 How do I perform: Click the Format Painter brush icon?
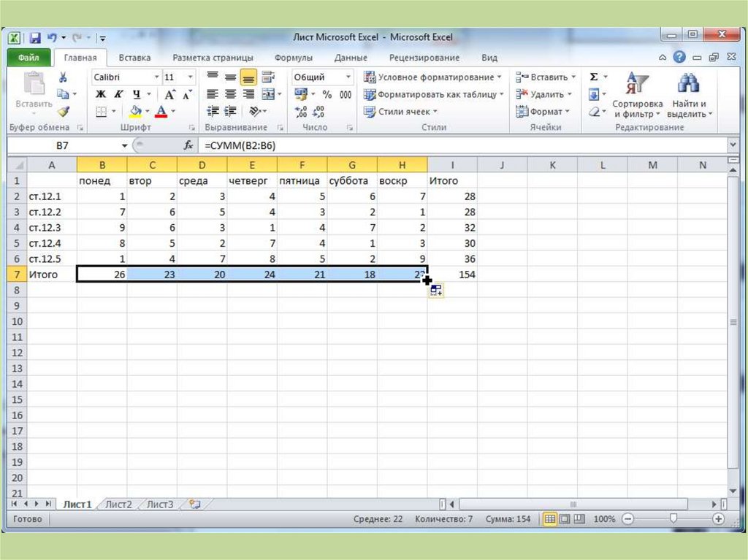pyautogui.click(x=64, y=111)
